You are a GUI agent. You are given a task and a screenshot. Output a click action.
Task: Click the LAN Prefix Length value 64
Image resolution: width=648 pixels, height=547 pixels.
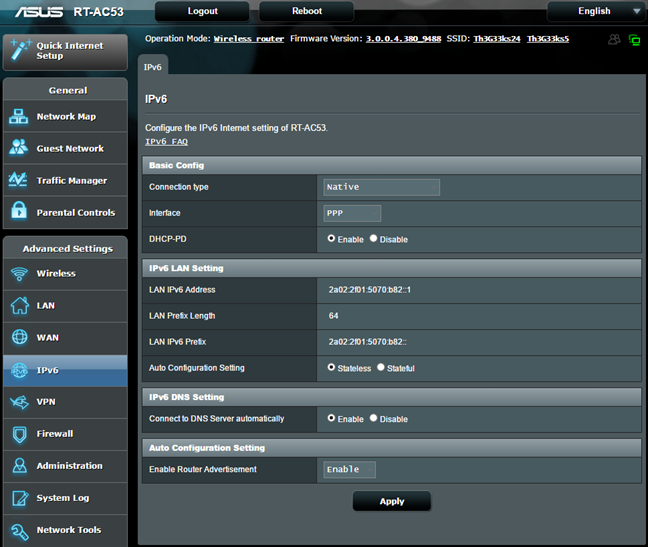click(x=333, y=316)
